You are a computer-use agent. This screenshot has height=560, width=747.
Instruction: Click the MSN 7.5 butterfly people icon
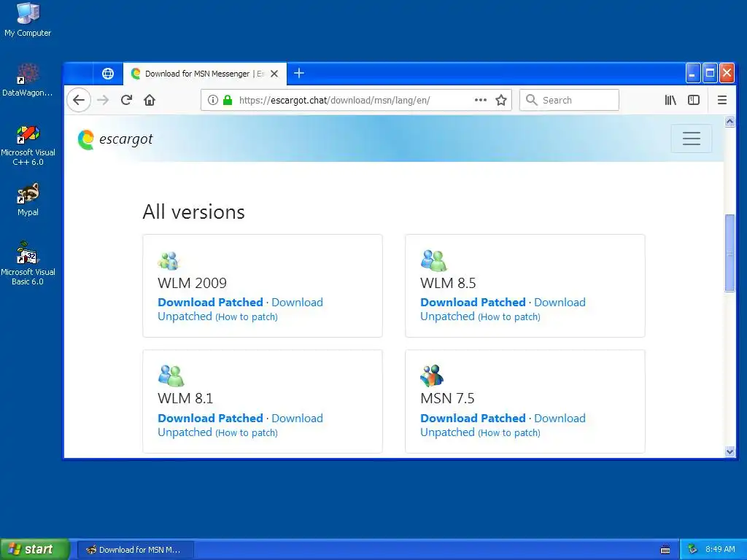point(432,376)
